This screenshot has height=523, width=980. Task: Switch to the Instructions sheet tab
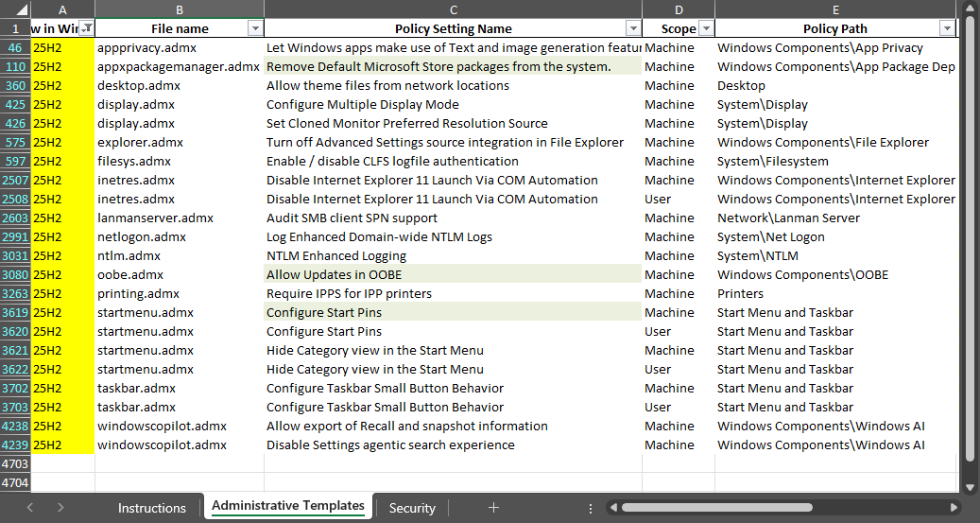(152, 508)
